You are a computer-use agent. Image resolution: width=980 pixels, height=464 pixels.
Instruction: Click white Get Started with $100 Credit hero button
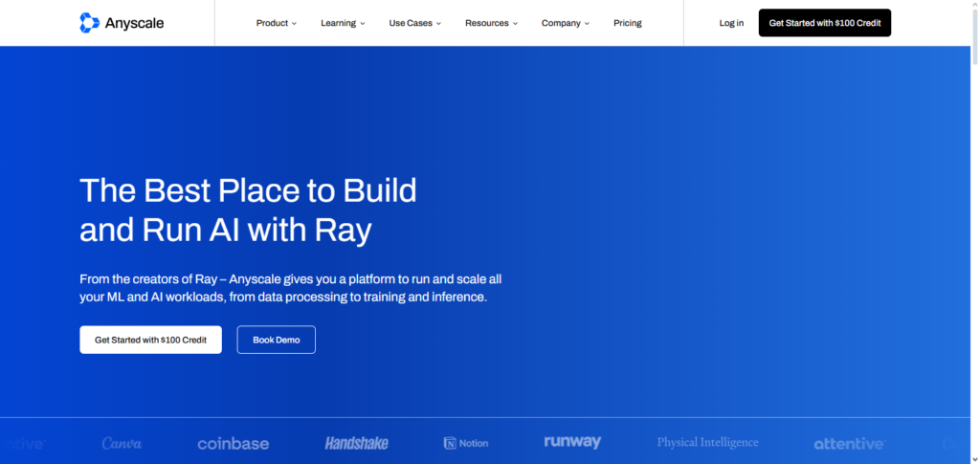click(150, 340)
